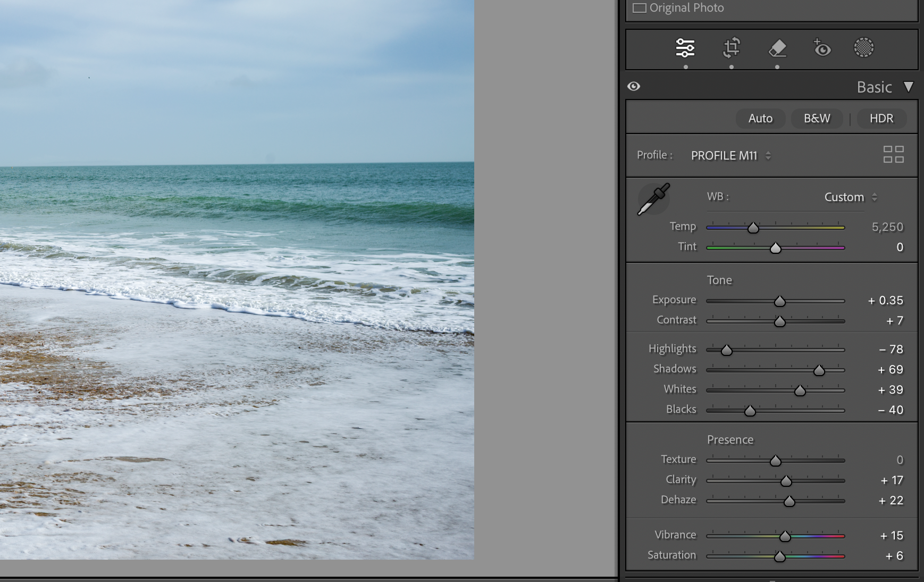Select the Edit sliders tool icon
The image size is (924, 582).
click(685, 48)
